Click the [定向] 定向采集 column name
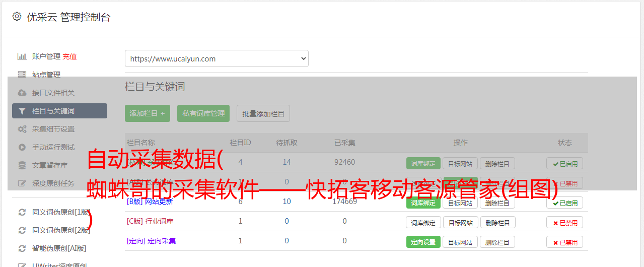 pos(151,241)
